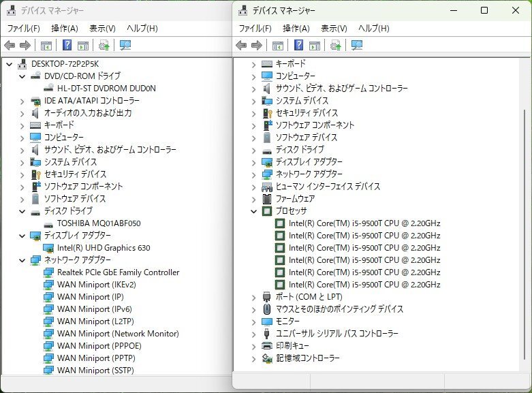Click the scan for hardware changes icon in the left window

(x=104, y=46)
